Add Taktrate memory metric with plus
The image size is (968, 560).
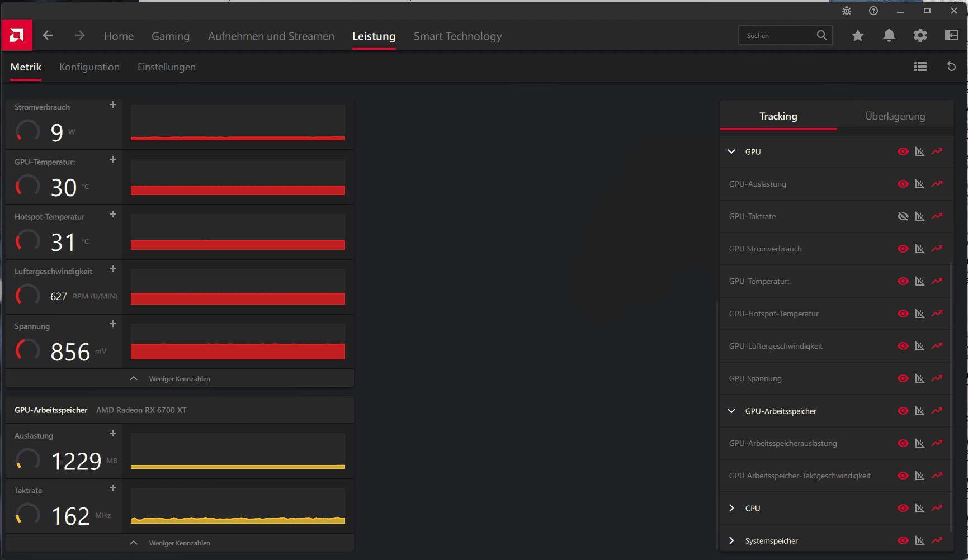(113, 488)
